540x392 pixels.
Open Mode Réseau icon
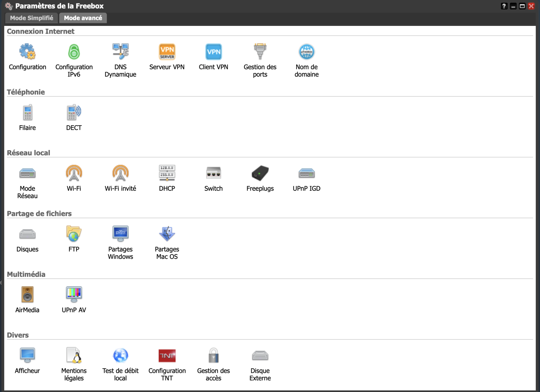point(28,173)
